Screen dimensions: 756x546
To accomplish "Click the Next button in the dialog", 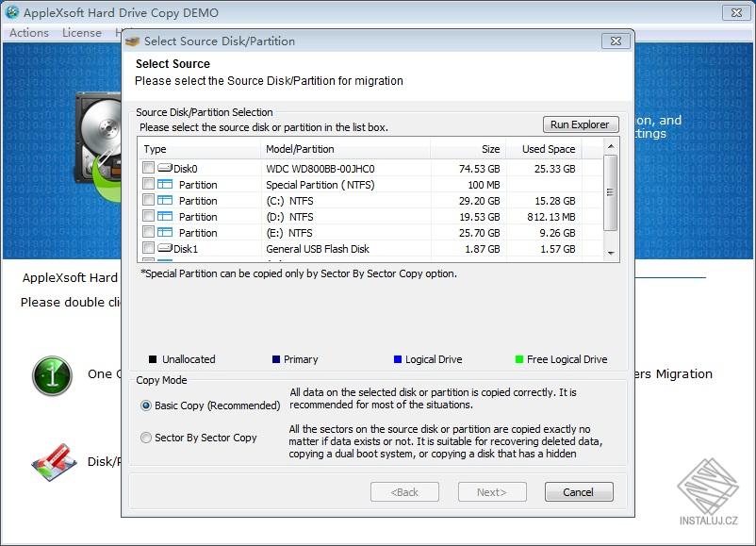I will coord(492,491).
